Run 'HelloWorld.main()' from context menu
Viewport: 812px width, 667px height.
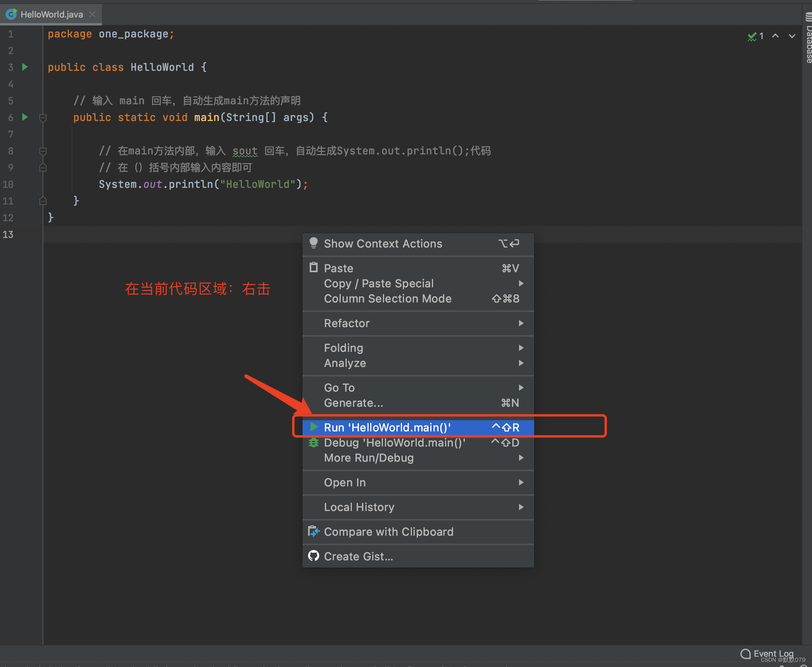387,427
